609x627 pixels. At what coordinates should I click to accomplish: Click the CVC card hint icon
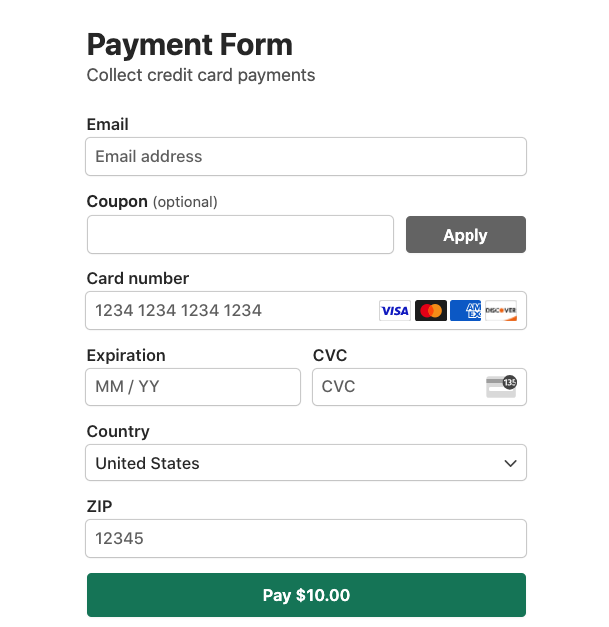[501, 387]
